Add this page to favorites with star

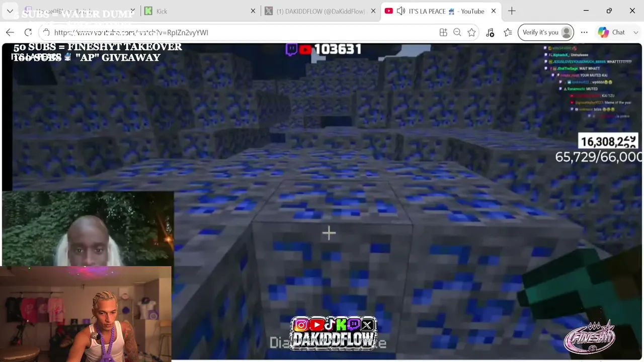[x=471, y=32]
